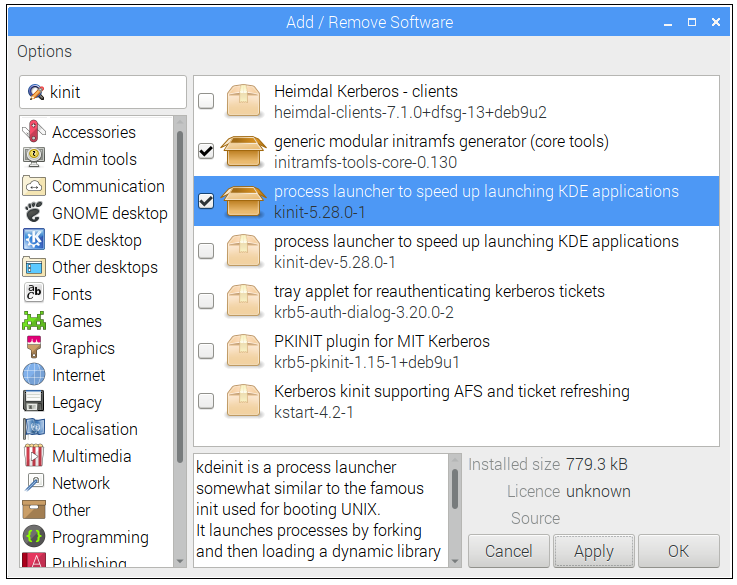Click the Legacy floppy disk icon

(34, 401)
